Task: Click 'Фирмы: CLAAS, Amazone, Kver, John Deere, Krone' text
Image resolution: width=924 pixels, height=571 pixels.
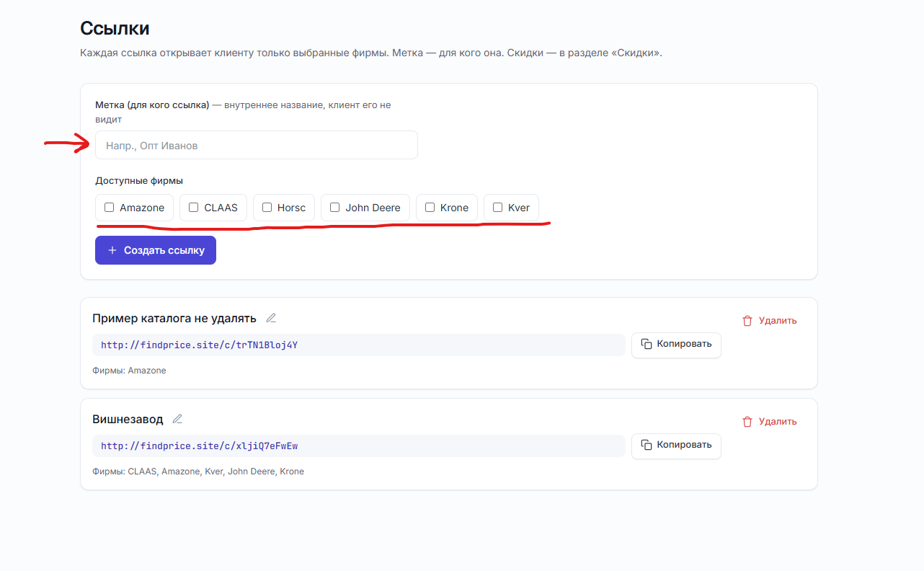Action: [x=198, y=472]
